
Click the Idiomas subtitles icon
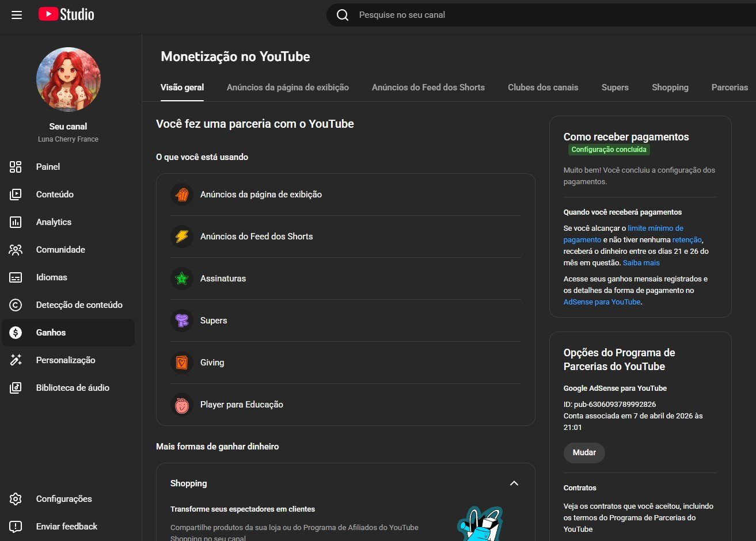(x=16, y=277)
